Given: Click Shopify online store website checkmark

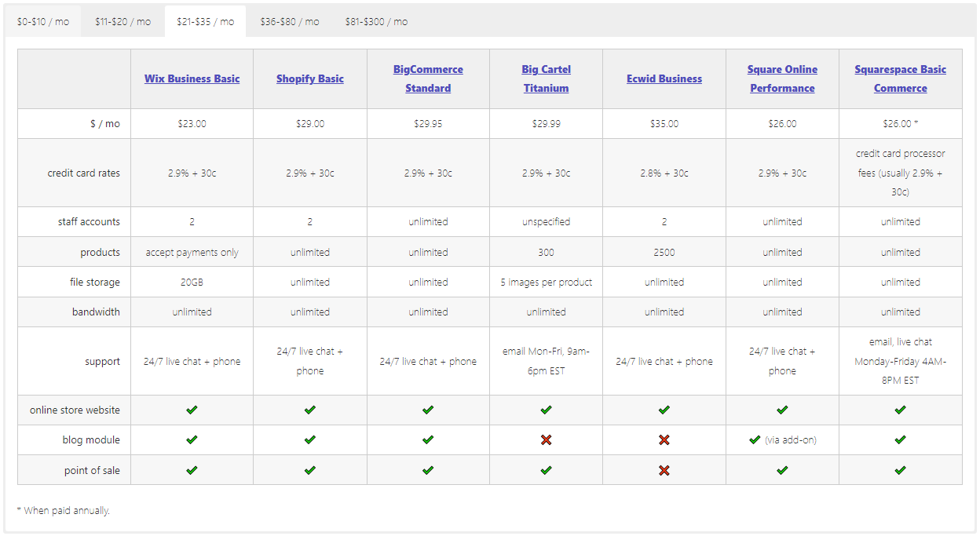Looking at the screenshot, I should pos(310,410).
